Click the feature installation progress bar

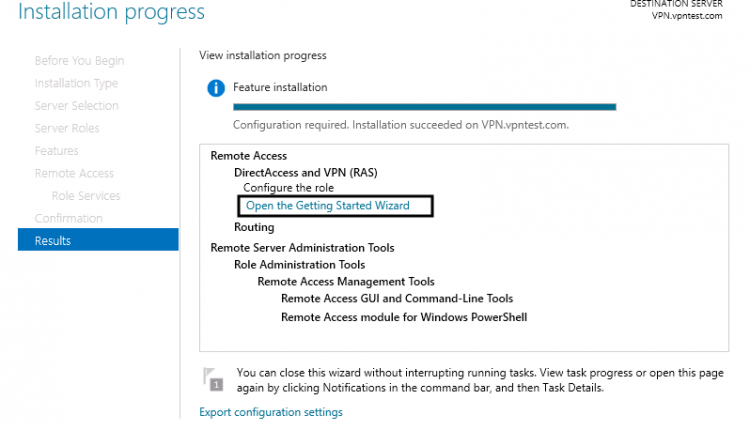[424, 106]
